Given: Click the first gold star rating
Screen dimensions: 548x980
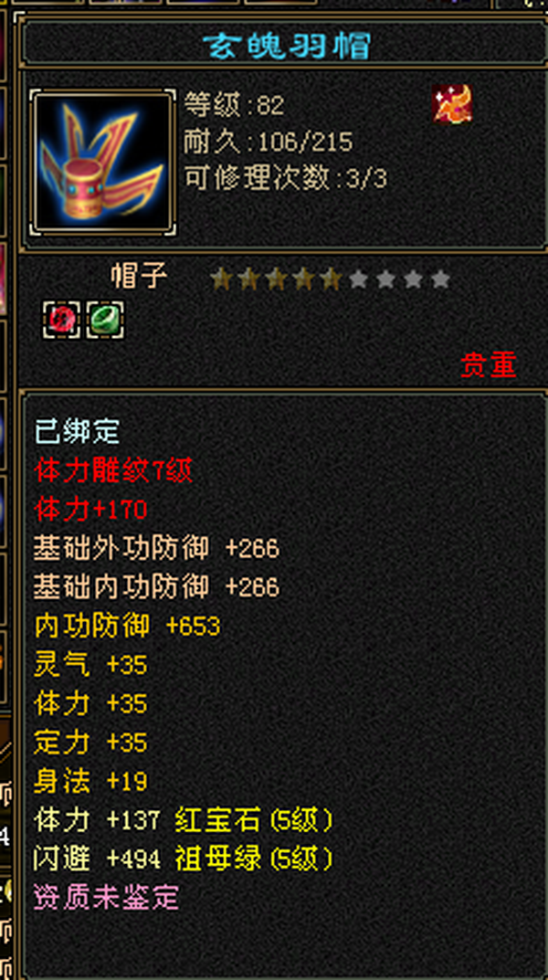Looking at the screenshot, I should (x=219, y=279).
